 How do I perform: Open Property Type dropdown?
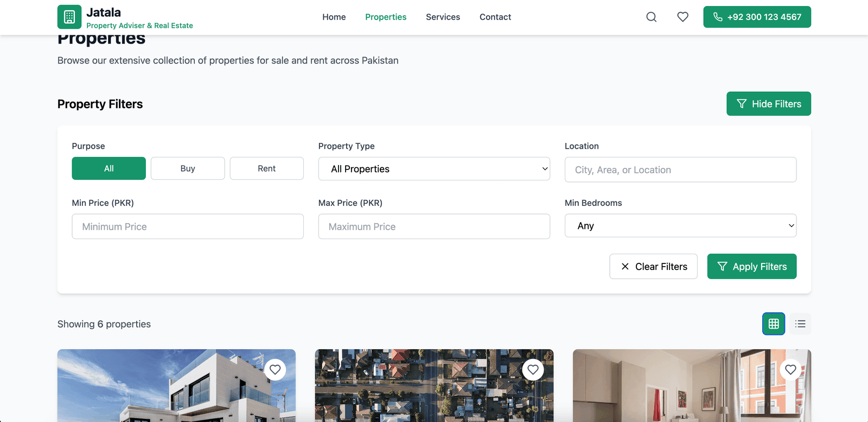[434, 169]
